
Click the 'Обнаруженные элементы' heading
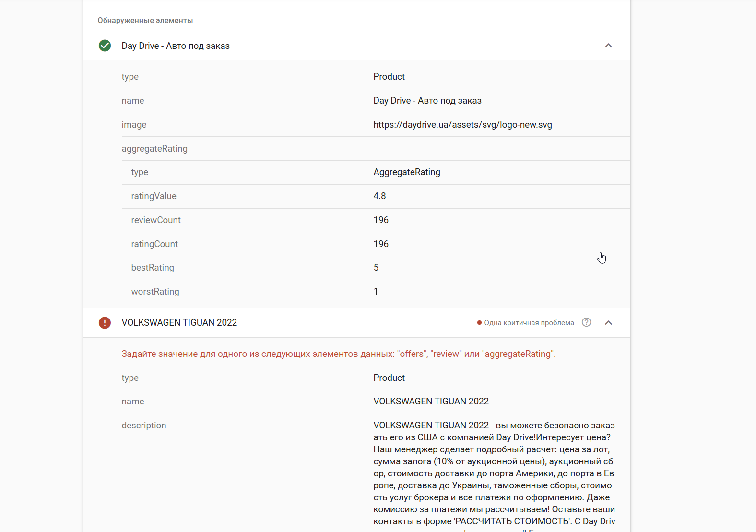point(145,21)
